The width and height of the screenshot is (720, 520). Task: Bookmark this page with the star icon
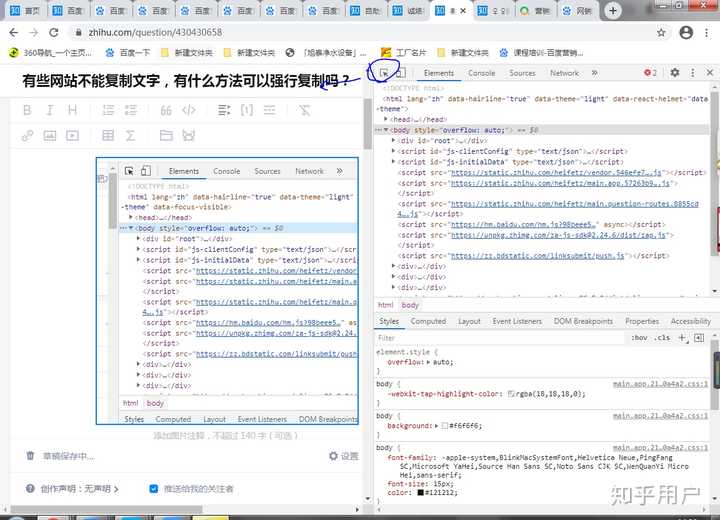click(661, 33)
